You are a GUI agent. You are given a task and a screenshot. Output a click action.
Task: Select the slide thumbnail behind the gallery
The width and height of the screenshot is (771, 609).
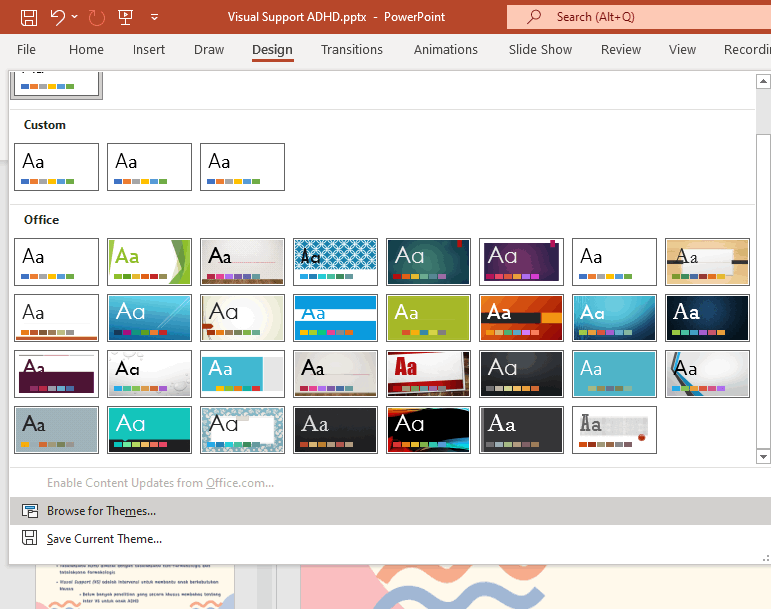click(x=135, y=587)
